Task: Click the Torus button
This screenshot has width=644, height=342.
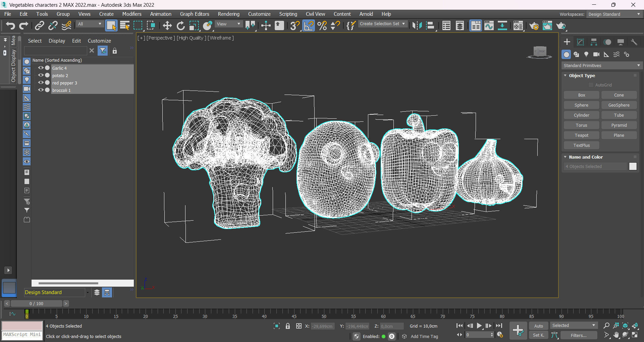Action: (582, 125)
